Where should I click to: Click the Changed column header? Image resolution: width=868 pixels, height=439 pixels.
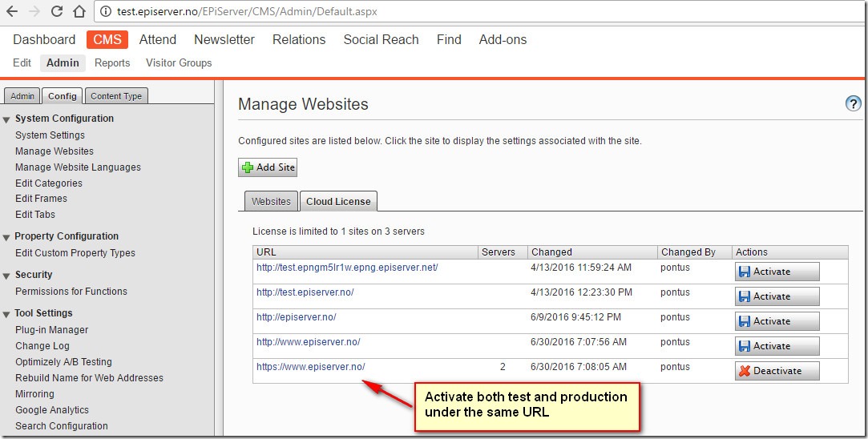(x=592, y=252)
